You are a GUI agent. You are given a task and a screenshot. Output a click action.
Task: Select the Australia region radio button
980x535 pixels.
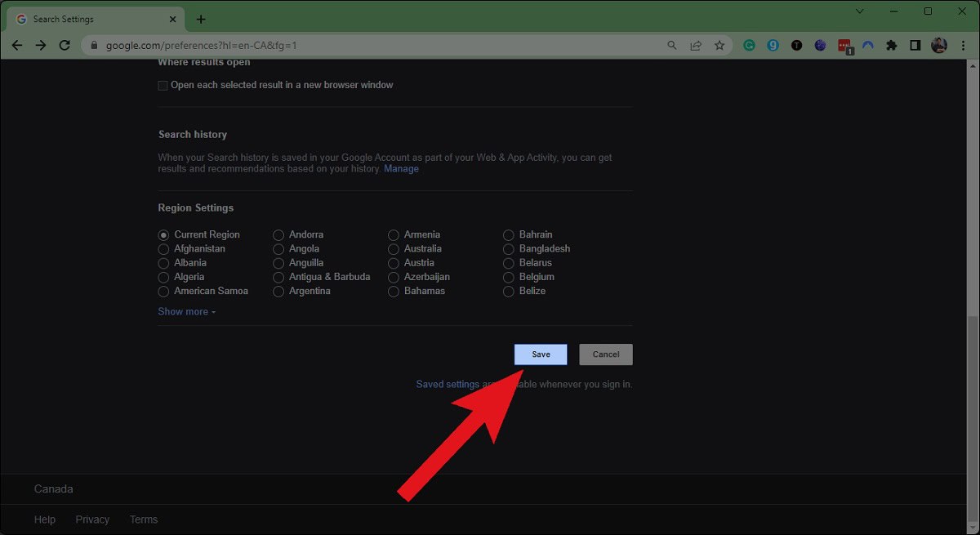394,249
